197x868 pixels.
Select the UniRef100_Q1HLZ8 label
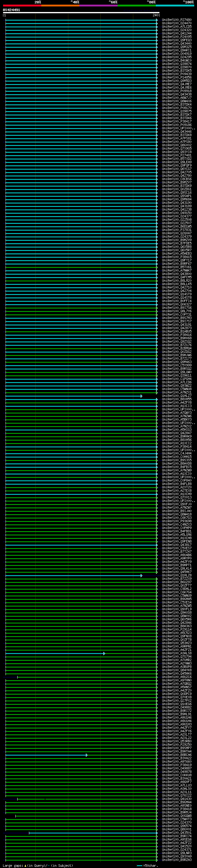[x=176, y=575]
